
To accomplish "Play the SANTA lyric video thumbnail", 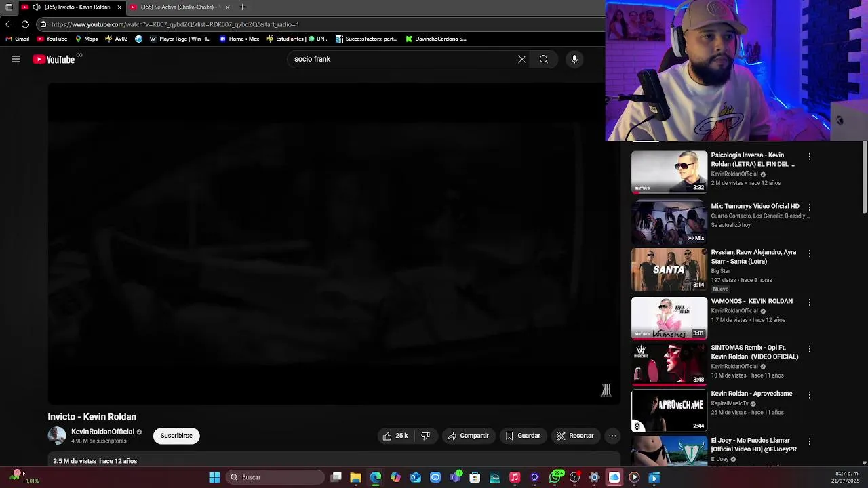I will [x=669, y=269].
